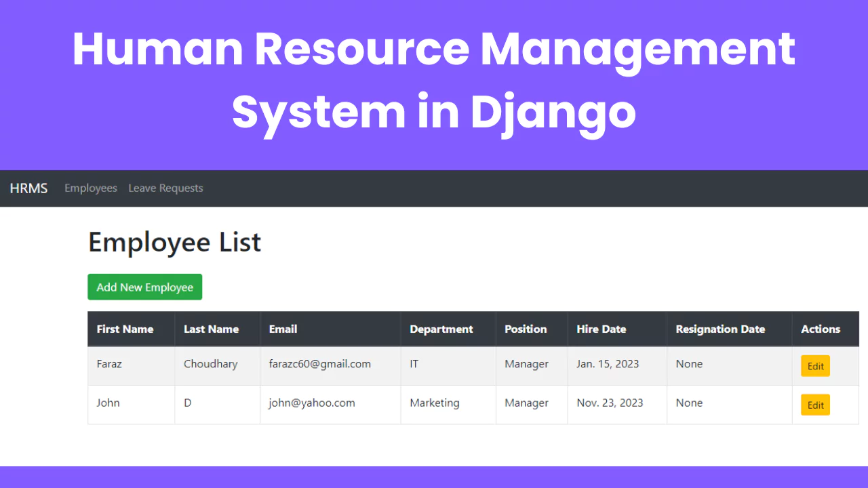Select the Manager position in John's row

tap(526, 403)
